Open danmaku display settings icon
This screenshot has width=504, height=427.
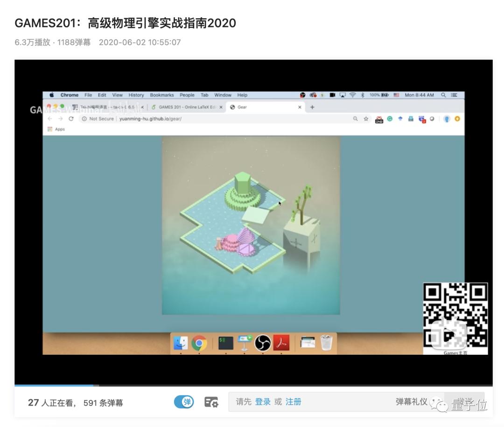coord(211,402)
